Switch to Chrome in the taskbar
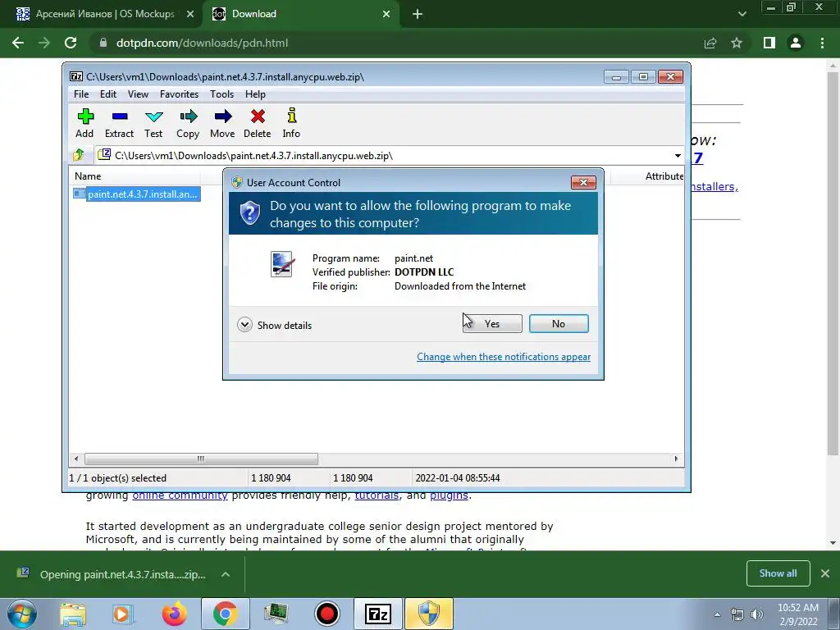The height and width of the screenshot is (630, 840). 225,614
